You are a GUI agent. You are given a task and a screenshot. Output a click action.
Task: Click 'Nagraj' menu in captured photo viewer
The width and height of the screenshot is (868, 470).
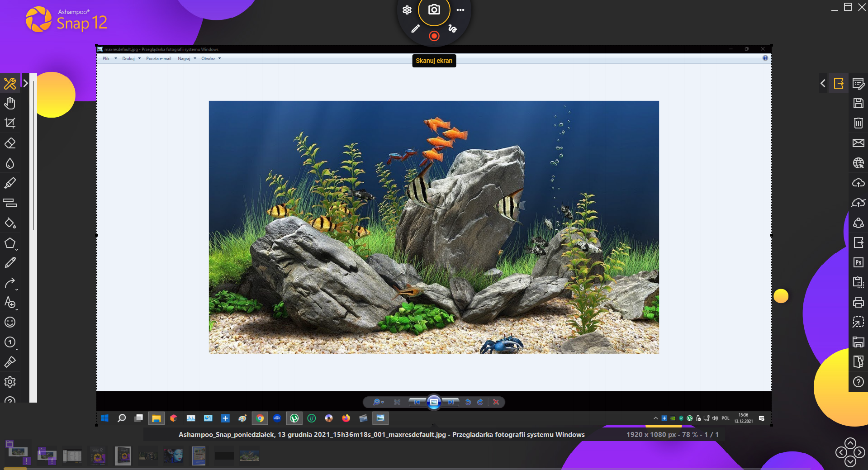coord(184,59)
